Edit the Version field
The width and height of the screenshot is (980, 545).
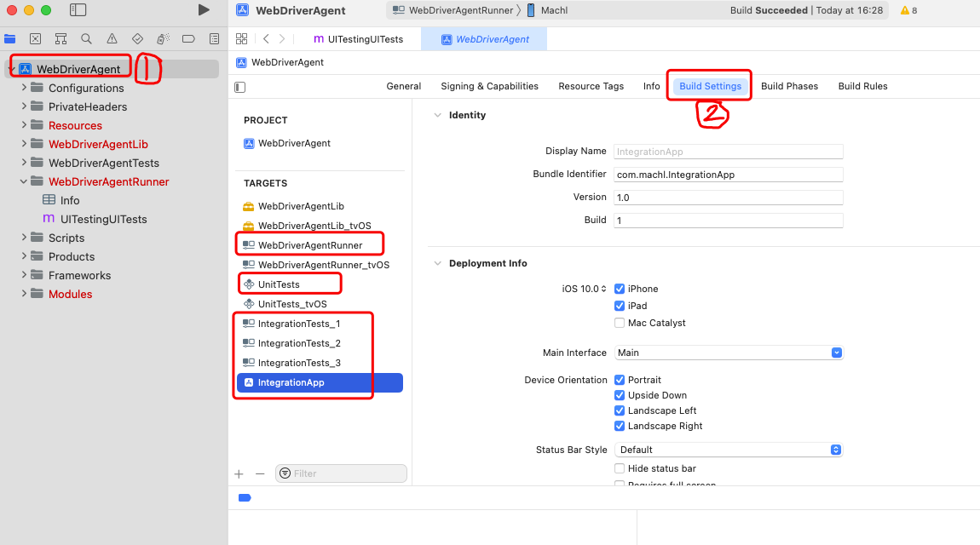click(728, 198)
